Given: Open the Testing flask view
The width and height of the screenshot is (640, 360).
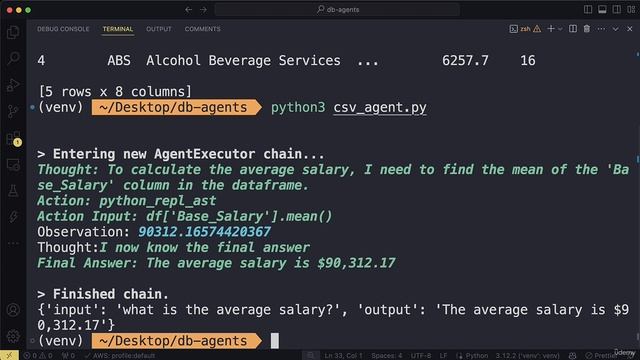Looking at the screenshot, I should [13, 191].
